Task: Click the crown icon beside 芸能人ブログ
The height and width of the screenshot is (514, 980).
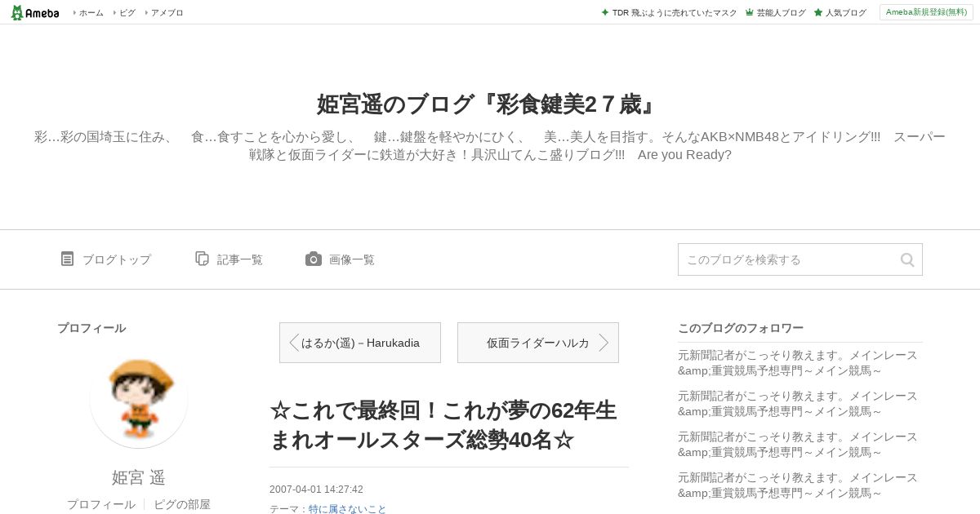Action: pyautogui.click(x=749, y=12)
